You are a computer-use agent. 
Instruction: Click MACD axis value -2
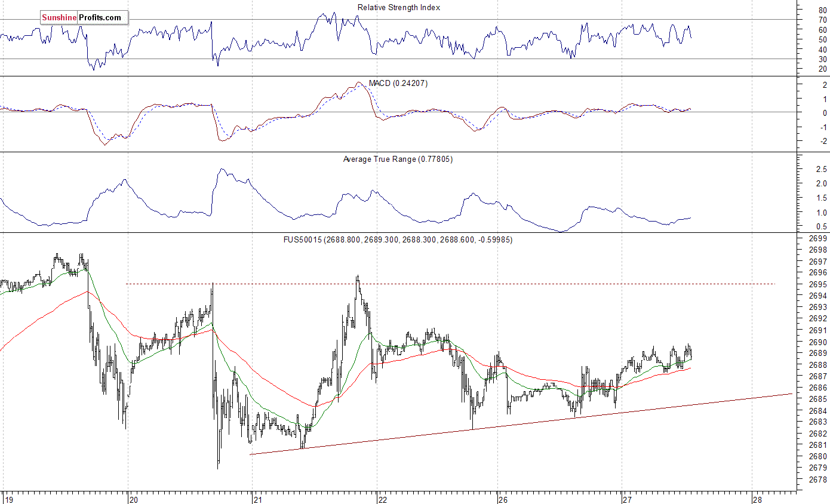pos(823,142)
